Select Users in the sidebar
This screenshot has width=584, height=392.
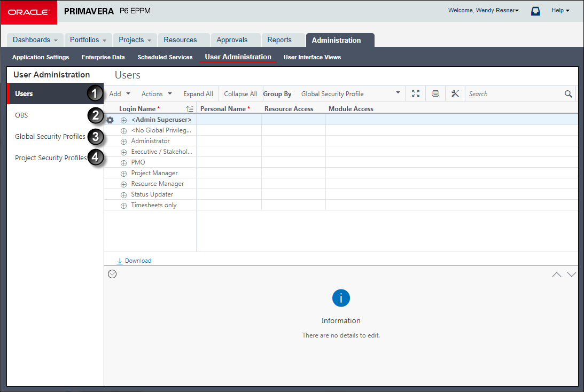coord(55,93)
